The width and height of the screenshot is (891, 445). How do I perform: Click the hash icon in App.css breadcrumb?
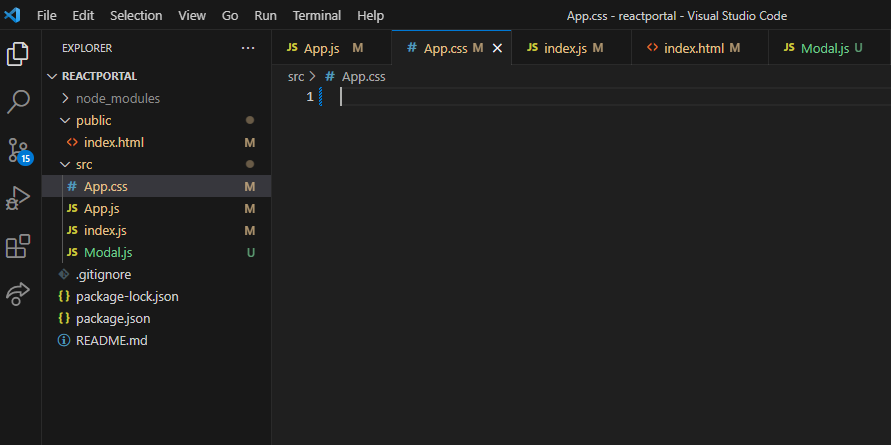tap(330, 77)
